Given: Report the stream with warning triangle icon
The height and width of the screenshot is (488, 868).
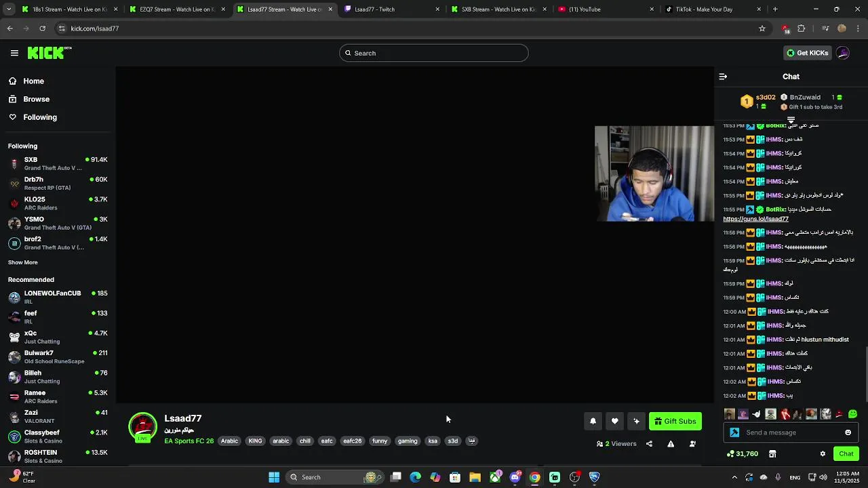Looking at the screenshot, I should (x=671, y=444).
